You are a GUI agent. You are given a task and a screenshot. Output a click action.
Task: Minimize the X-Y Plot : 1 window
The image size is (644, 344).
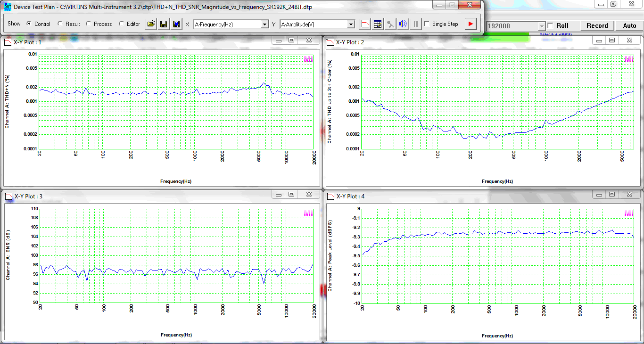point(279,41)
